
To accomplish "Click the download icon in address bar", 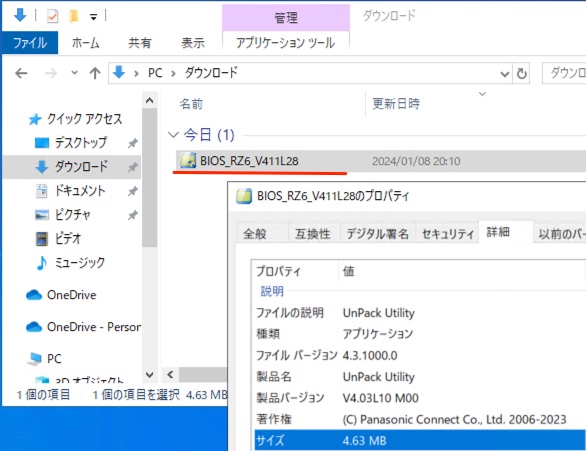I will click(x=119, y=72).
